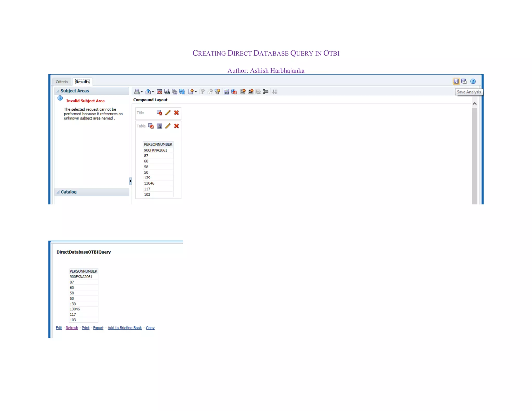Image resolution: width=532 pixels, height=411 pixels.
Task: Switch to the Criteria tab
Action: point(62,82)
